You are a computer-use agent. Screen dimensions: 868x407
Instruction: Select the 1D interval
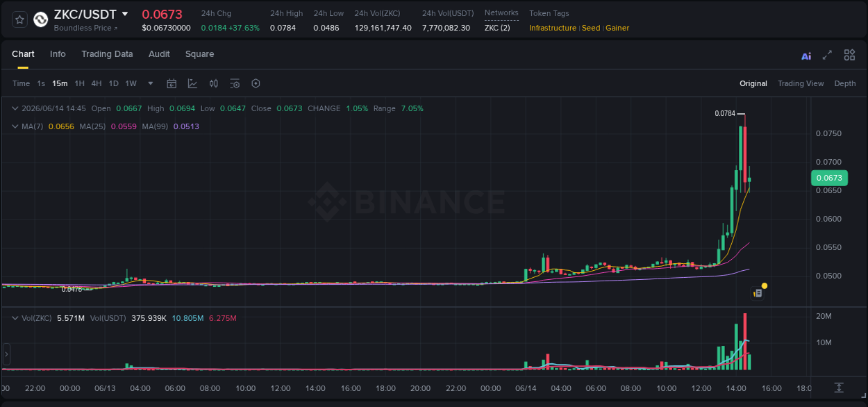(x=113, y=83)
